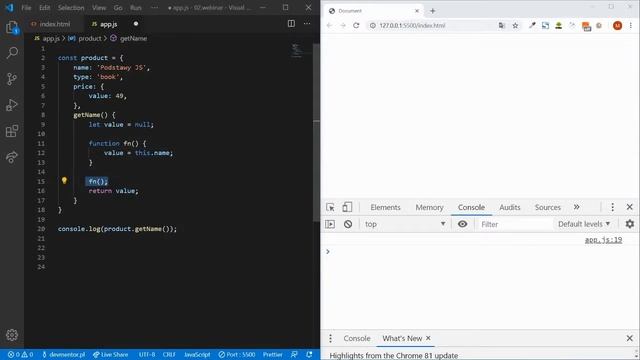Open the Go menu

coord(118,8)
